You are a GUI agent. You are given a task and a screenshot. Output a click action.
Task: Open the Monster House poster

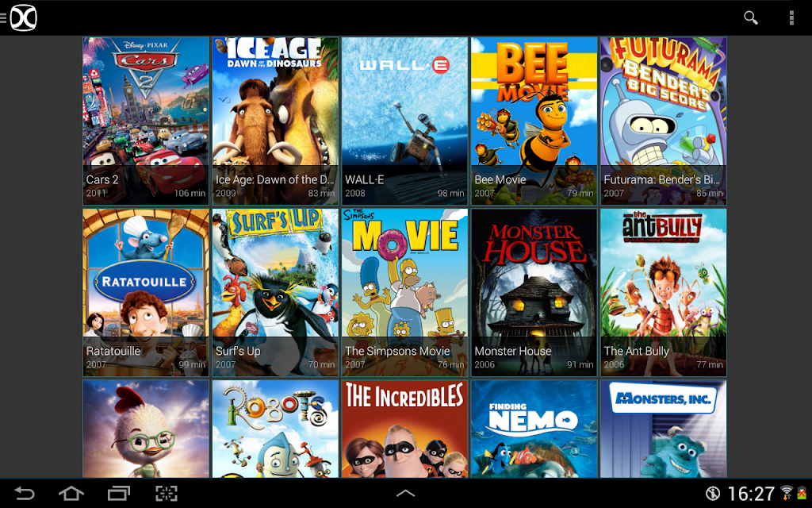[534, 292]
